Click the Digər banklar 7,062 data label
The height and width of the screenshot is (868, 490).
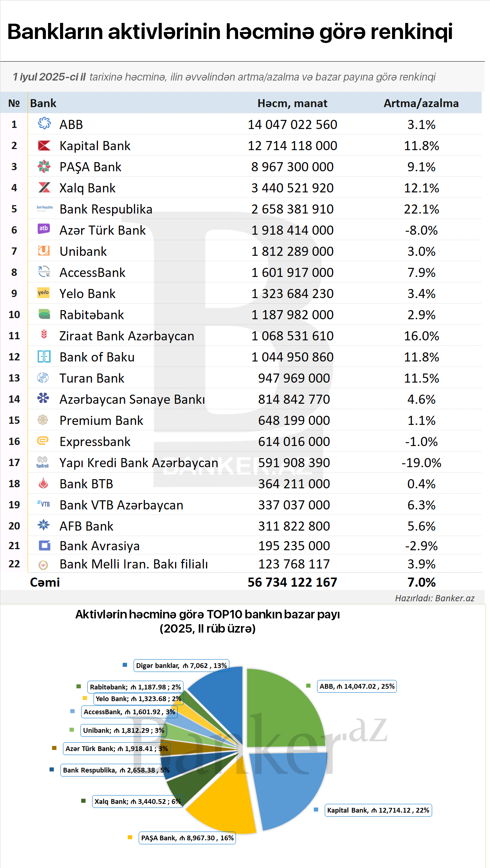[181, 665]
